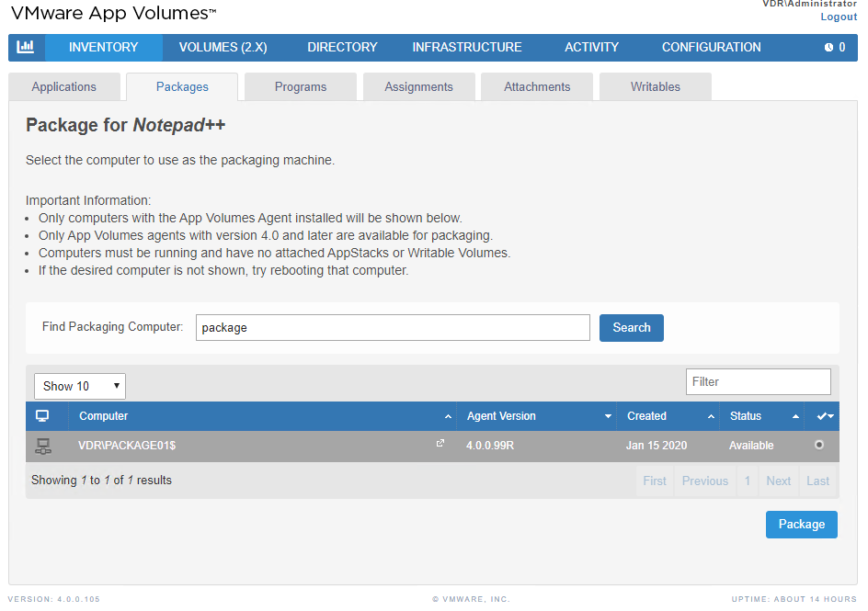This screenshot has height=611, width=868.
Task: Open the CONFIGURATION menu
Action: pyautogui.click(x=712, y=48)
